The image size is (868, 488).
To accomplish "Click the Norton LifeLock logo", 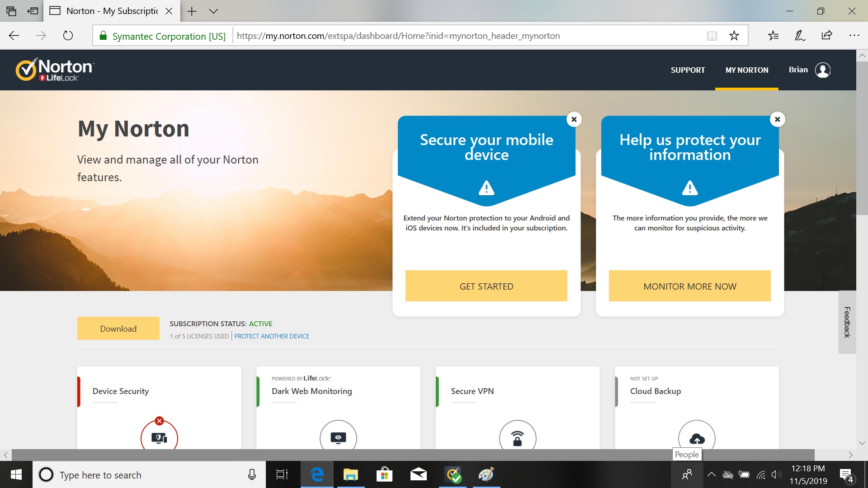I will [x=55, y=70].
